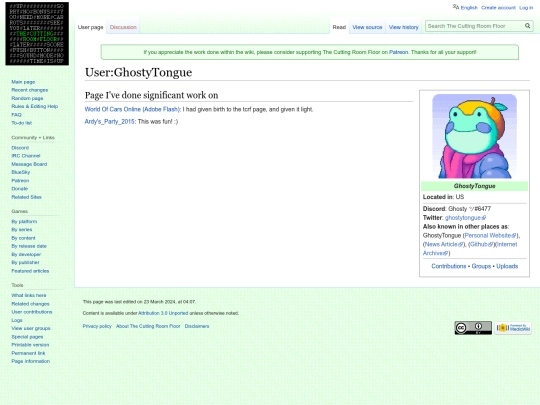Open Featured articles link
This screenshot has width=540, height=405.
point(30,271)
